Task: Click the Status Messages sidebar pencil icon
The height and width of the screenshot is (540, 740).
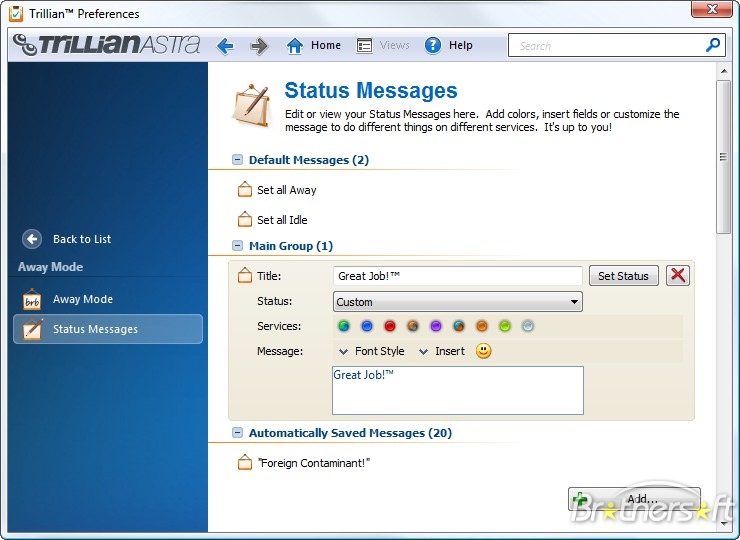Action: tap(32, 329)
